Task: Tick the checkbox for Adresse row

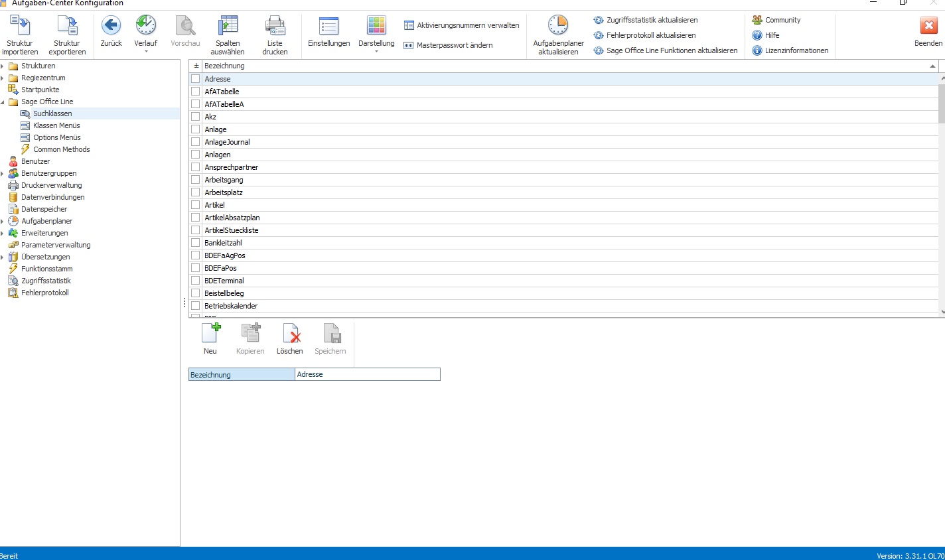Action: (x=196, y=79)
